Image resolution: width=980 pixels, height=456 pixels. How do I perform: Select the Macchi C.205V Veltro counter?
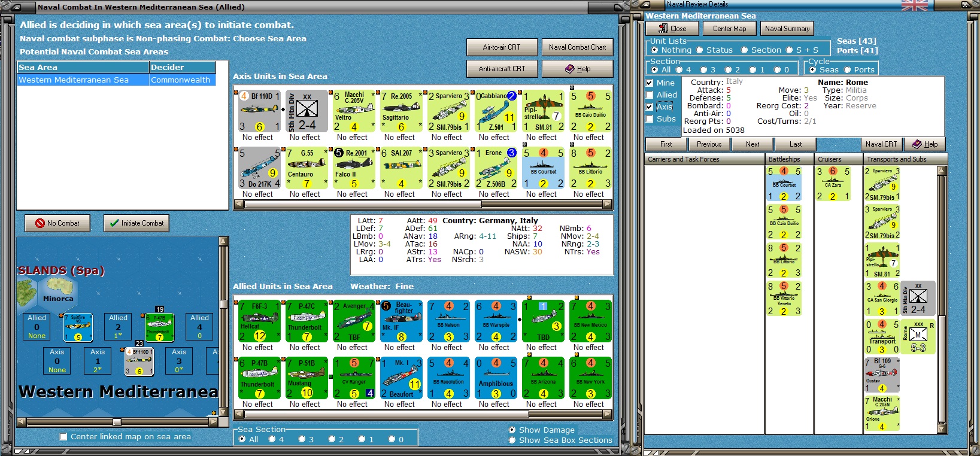354,111
